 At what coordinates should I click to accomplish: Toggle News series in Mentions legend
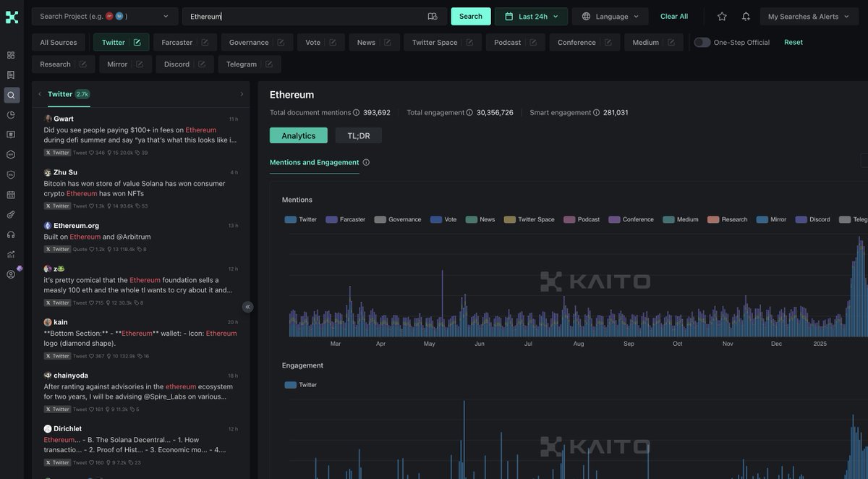480,219
